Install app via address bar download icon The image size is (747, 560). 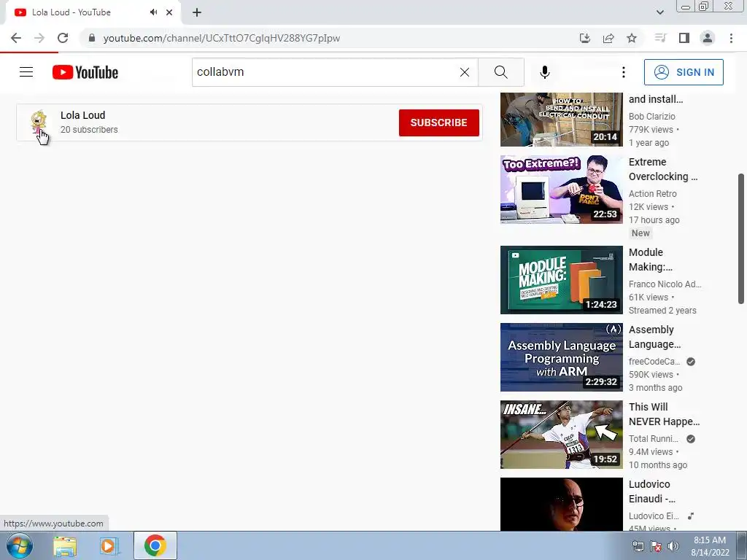[x=584, y=38]
